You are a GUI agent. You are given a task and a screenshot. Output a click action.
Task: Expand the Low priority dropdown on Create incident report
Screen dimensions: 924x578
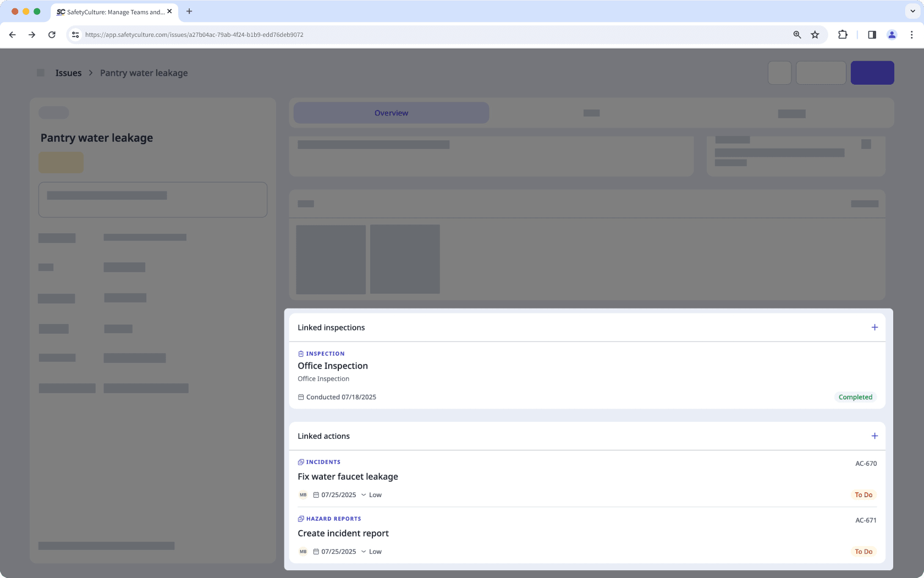tap(365, 551)
